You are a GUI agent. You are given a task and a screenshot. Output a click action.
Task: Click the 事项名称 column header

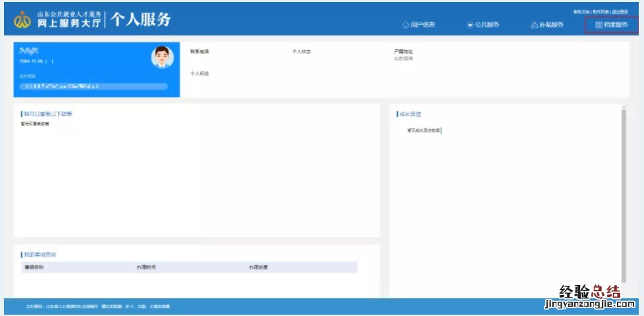click(34, 267)
